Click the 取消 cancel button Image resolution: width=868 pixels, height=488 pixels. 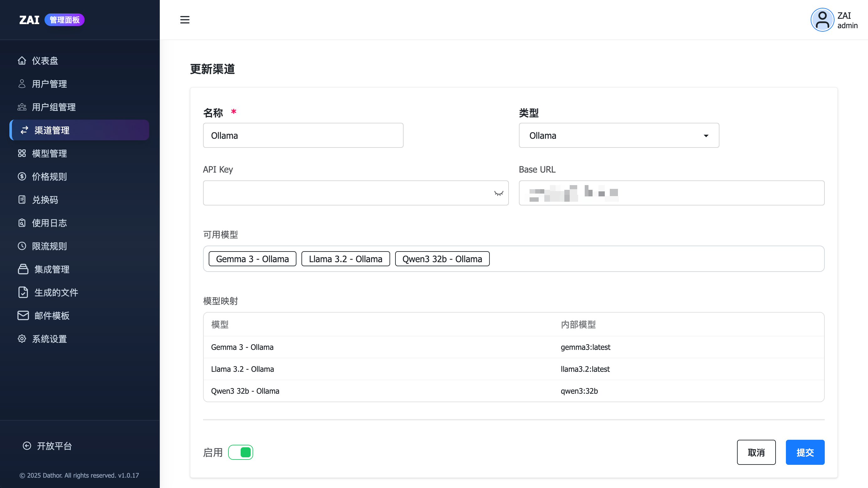(x=756, y=452)
